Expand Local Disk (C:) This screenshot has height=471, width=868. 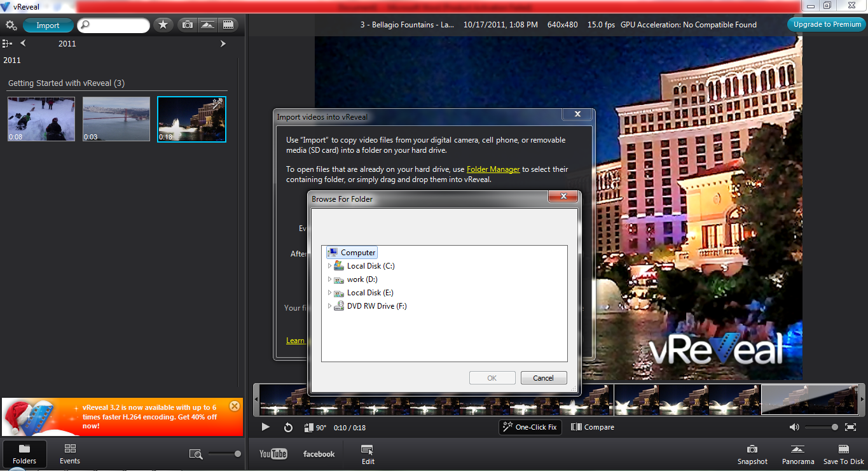tap(329, 266)
